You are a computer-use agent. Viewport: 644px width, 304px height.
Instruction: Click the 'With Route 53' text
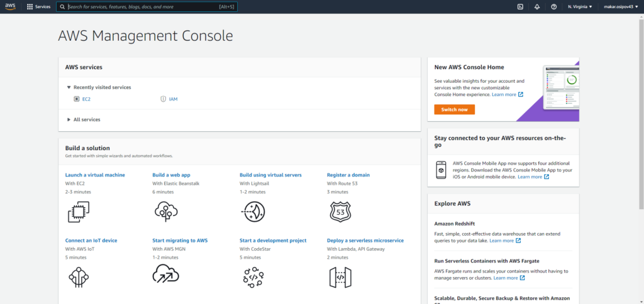coord(342,183)
